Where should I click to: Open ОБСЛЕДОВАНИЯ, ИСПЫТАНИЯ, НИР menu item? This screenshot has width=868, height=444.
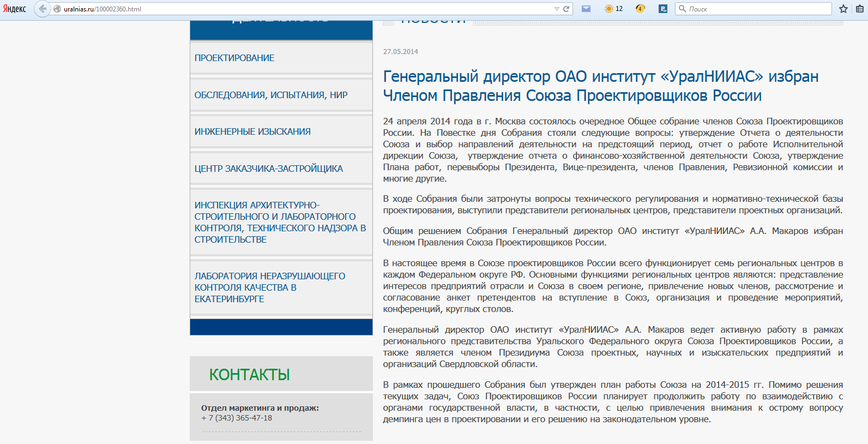click(x=271, y=95)
